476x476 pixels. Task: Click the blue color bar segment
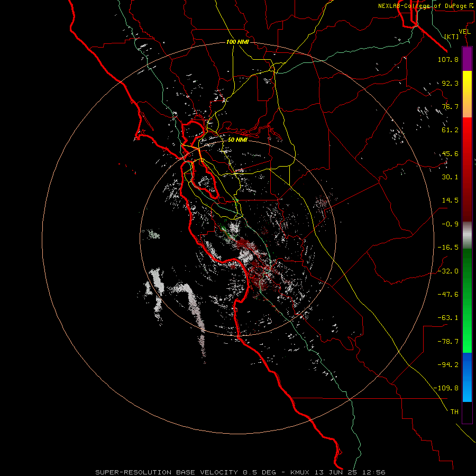(x=467, y=377)
